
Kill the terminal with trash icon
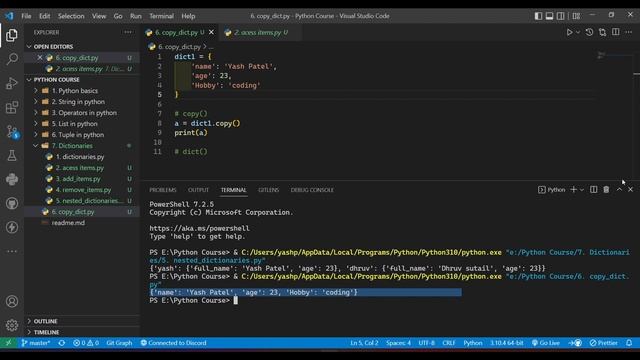click(606, 189)
